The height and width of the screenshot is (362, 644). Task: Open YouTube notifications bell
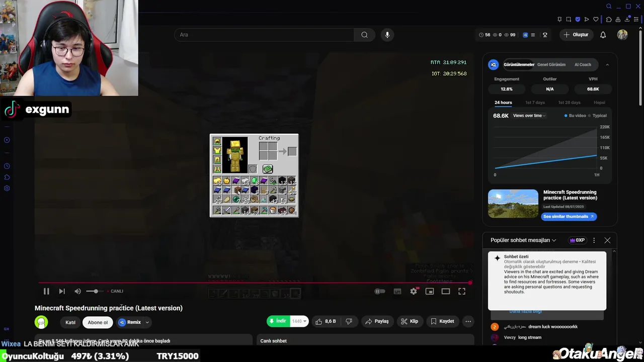[603, 35]
